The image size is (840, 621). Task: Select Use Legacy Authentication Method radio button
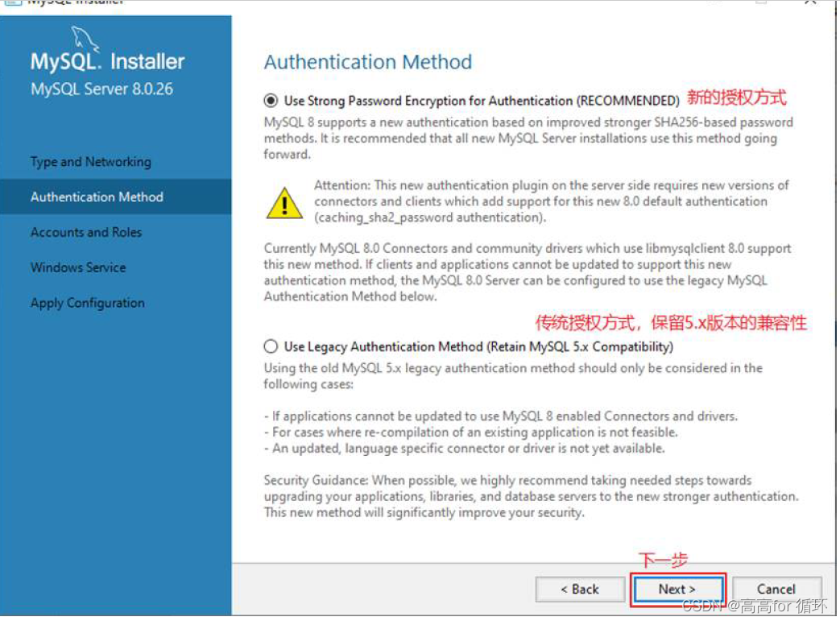(271, 346)
